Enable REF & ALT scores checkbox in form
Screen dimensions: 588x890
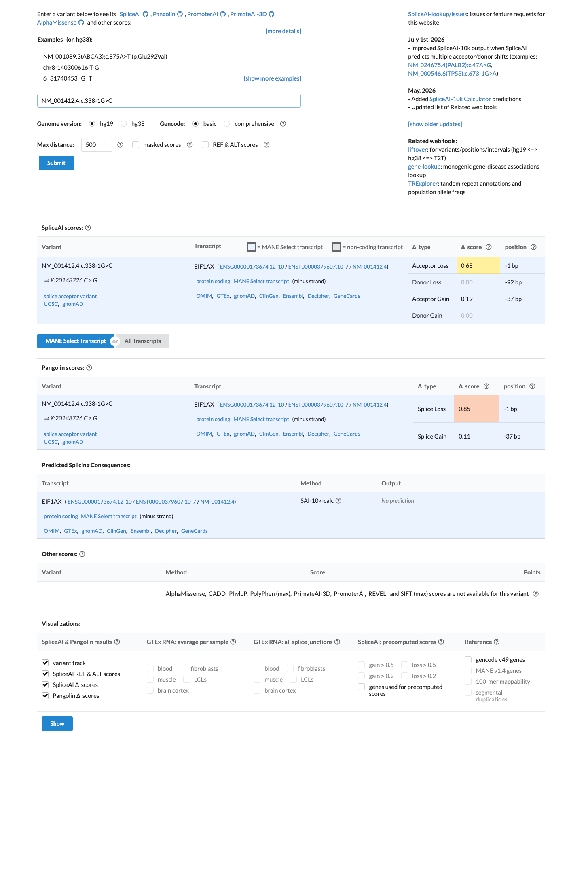click(x=205, y=145)
